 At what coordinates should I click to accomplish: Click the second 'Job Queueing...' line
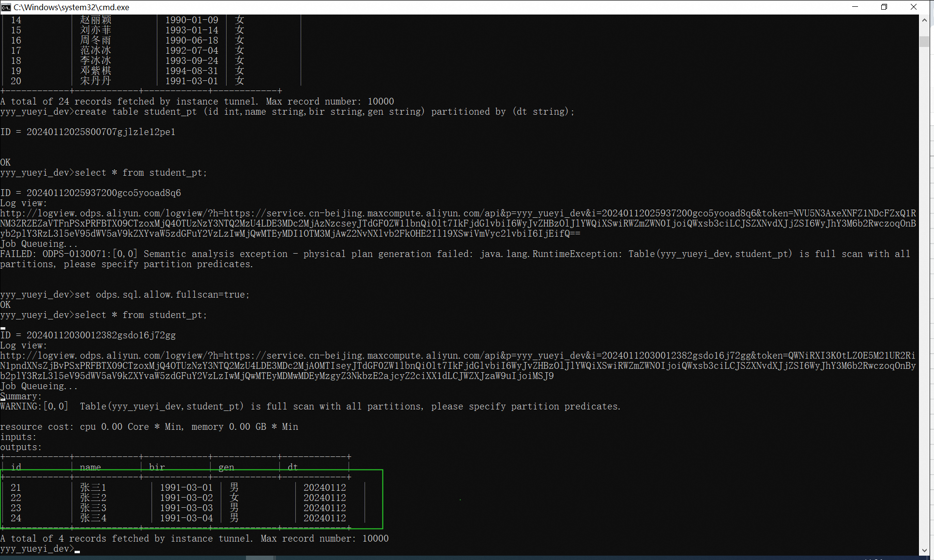(x=39, y=386)
